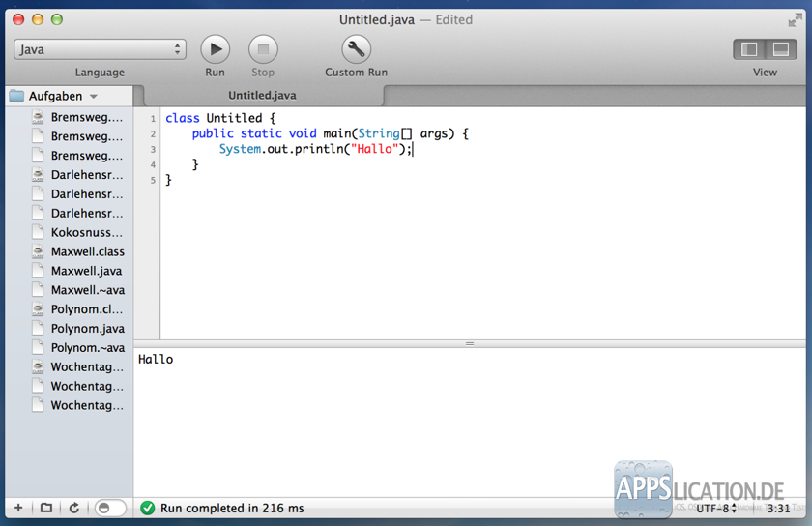
Task: Open the UTF-8 encoding selector
Action: tap(715, 509)
